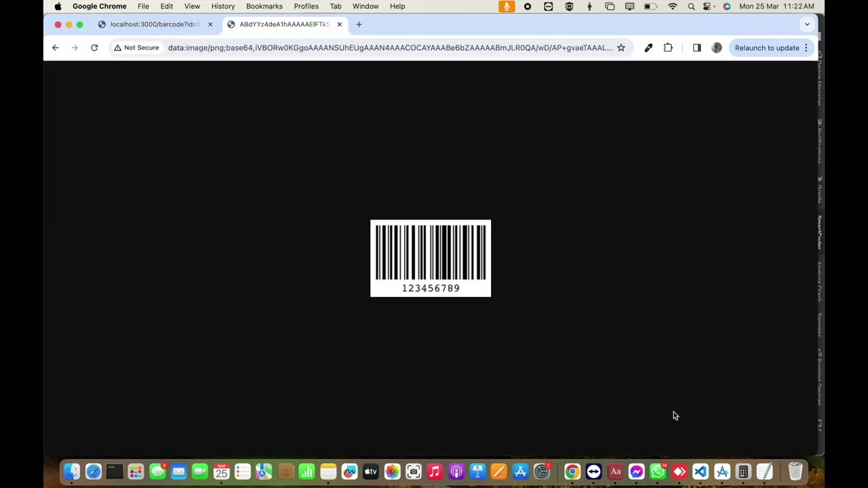
Task: Open App Store from the dock
Action: 520,472
